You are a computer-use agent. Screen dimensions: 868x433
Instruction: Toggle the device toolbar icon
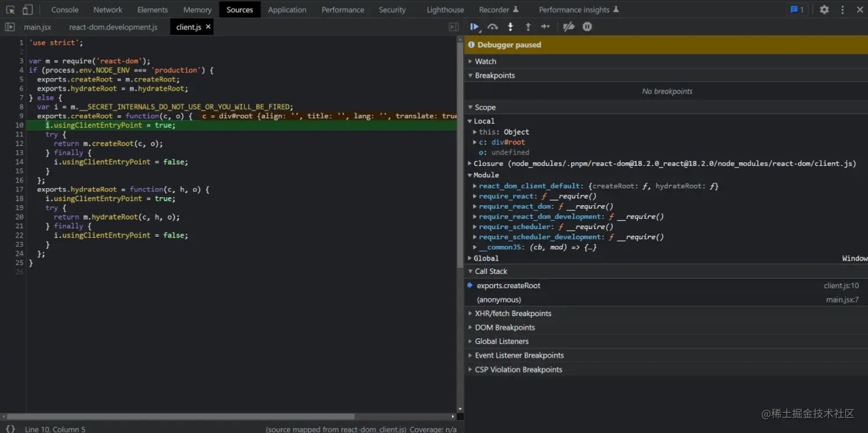tap(27, 10)
